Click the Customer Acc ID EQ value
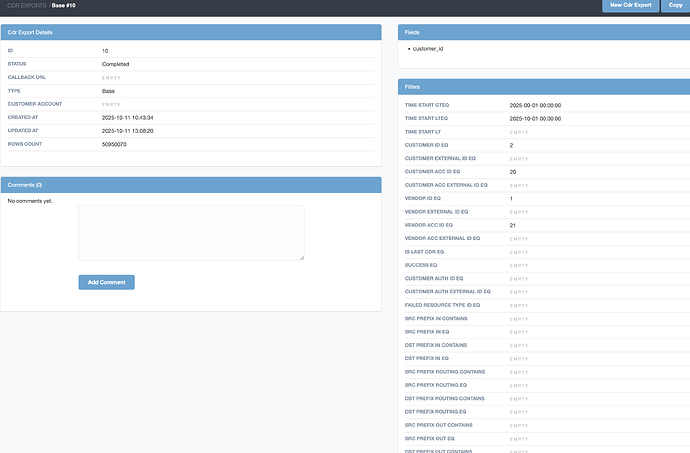 [x=513, y=172]
